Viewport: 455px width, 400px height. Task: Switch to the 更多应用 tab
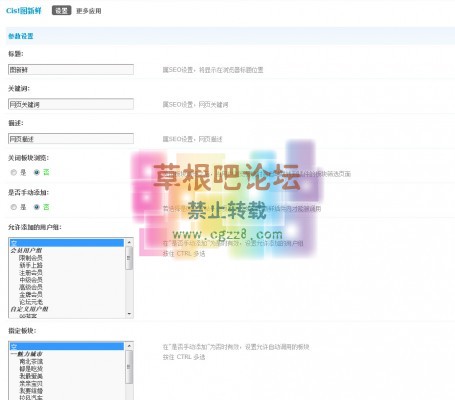coord(88,11)
